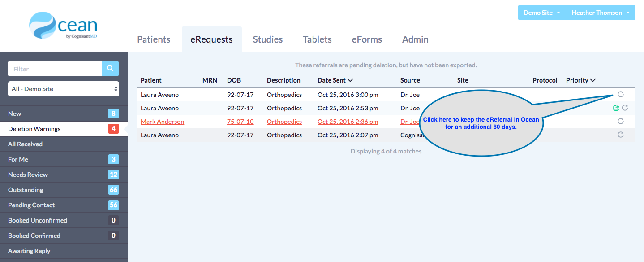
Task: Click the New count badge showing 8
Action: coord(113,114)
